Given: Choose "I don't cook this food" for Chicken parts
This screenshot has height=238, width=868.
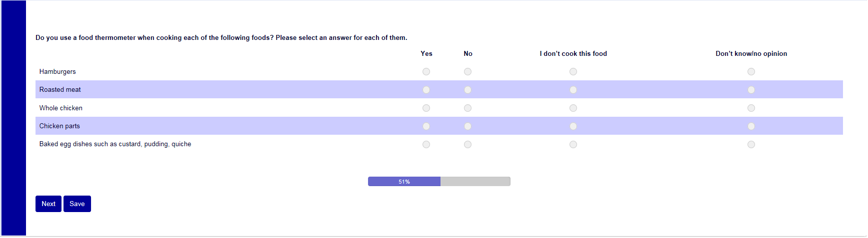Looking at the screenshot, I should 573,126.
